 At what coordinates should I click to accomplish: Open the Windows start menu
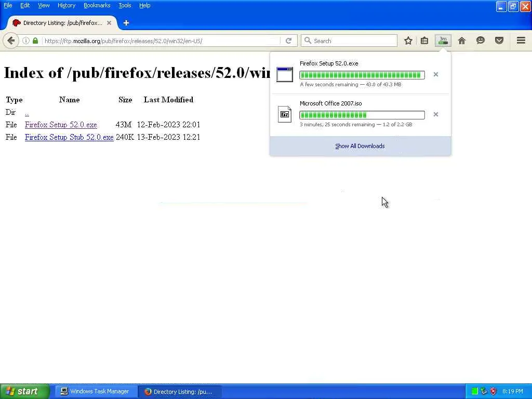click(24, 392)
